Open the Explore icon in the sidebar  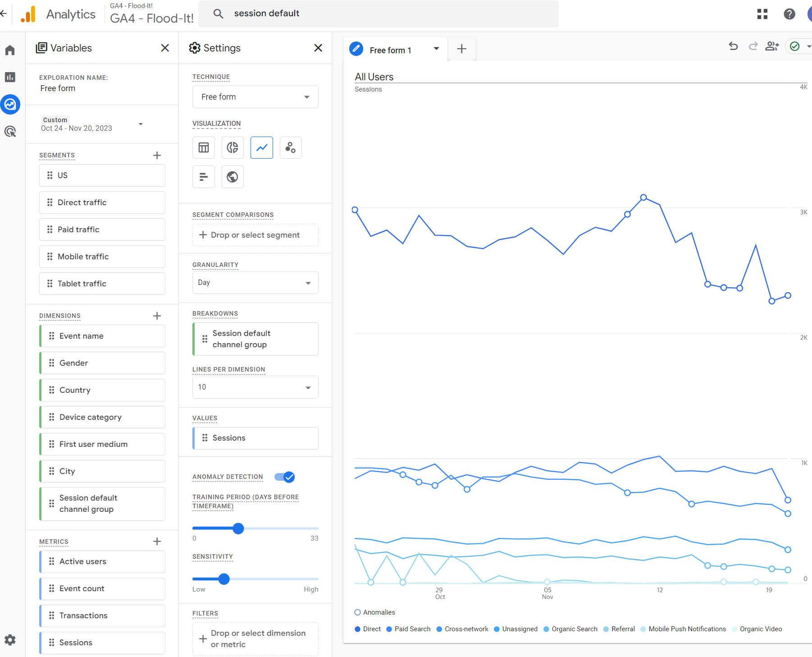pyautogui.click(x=10, y=105)
